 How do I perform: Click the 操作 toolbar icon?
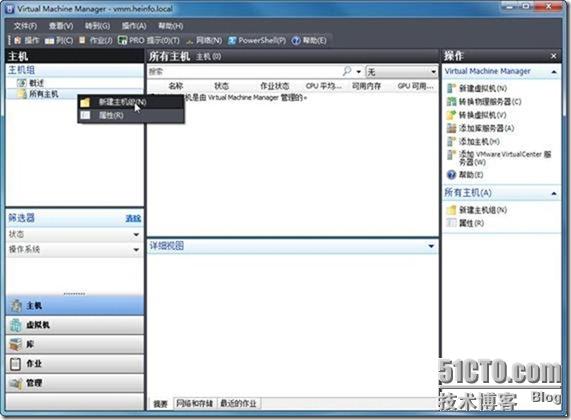26,40
